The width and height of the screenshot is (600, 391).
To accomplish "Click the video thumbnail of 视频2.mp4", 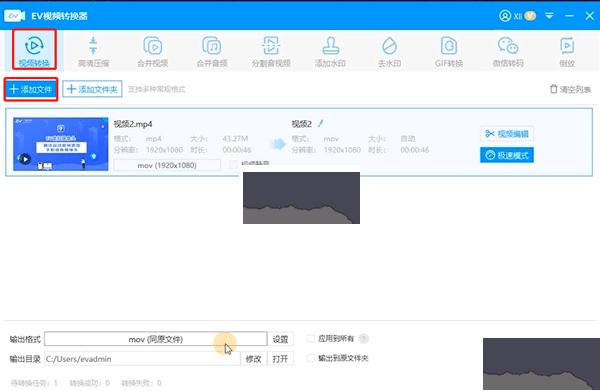I will tap(60, 144).
